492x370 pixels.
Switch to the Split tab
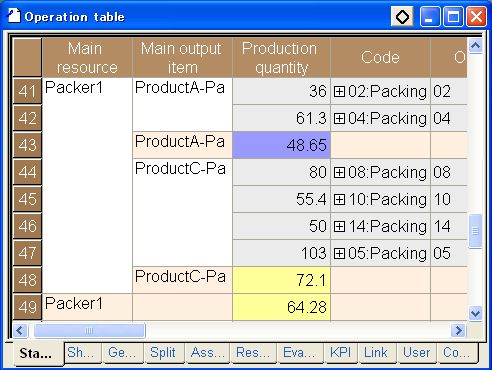point(163,353)
